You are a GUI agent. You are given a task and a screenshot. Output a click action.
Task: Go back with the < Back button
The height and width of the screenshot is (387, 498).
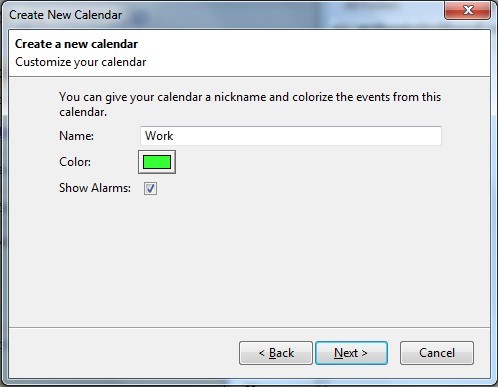(x=276, y=353)
